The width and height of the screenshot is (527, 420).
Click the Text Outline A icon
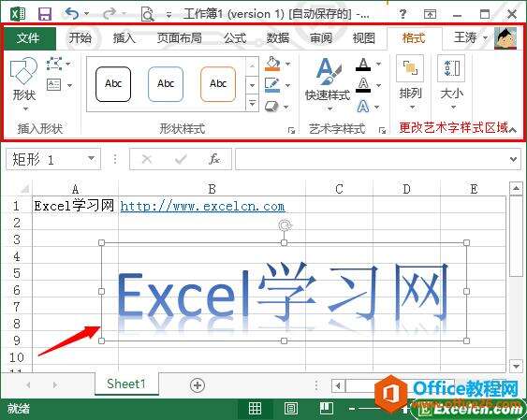point(363,85)
